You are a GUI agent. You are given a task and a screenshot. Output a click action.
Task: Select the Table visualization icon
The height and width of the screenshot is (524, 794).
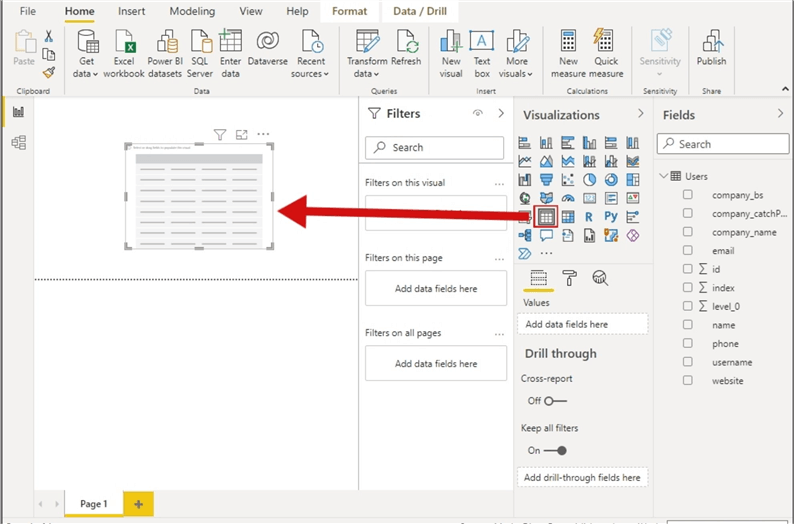coord(546,216)
